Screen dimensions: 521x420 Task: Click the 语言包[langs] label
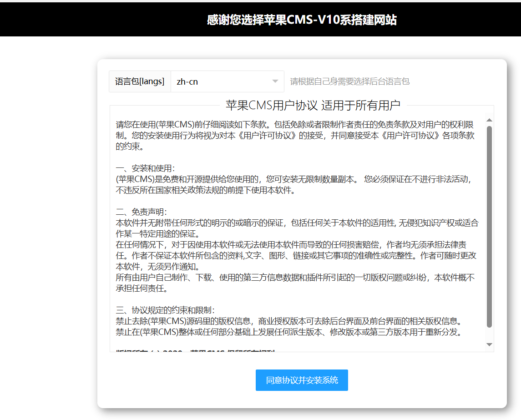[140, 81]
